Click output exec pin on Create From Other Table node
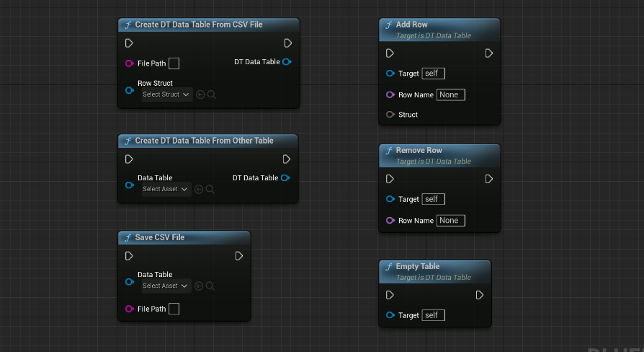 point(287,159)
